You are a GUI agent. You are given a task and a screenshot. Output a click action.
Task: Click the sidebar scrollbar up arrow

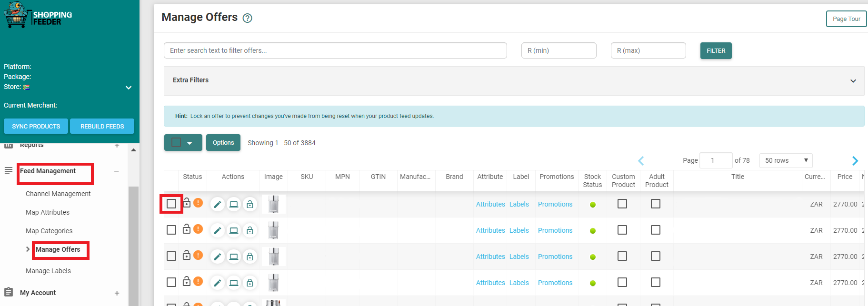(133, 150)
